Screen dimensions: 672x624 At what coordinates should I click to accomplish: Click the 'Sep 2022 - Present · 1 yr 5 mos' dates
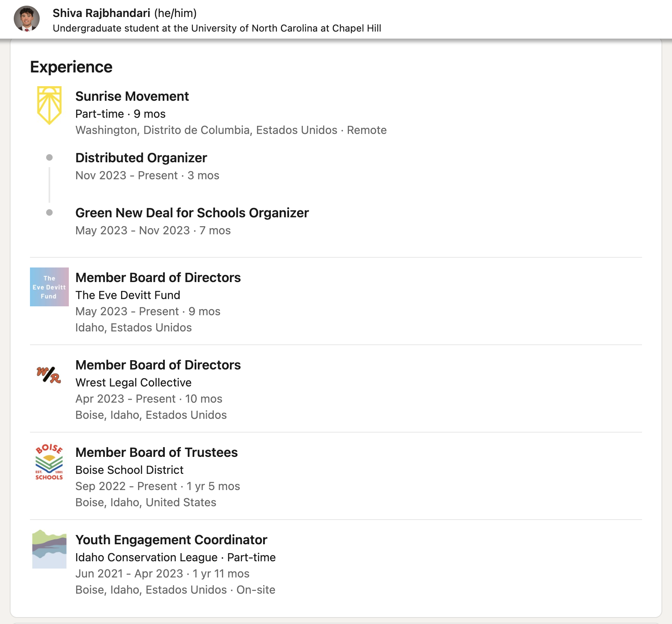click(x=158, y=486)
